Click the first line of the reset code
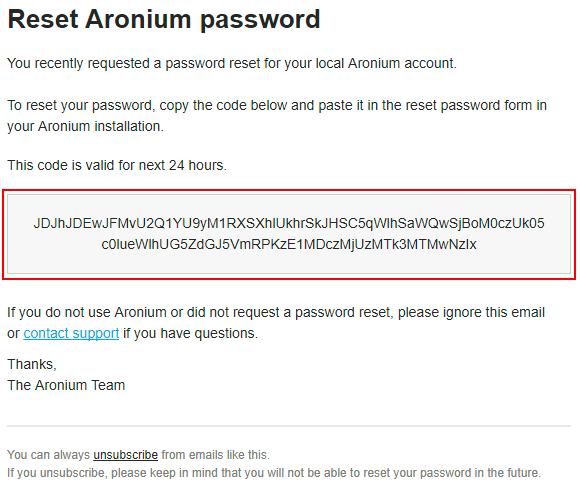The image size is (580, 491). click(289, 223)
